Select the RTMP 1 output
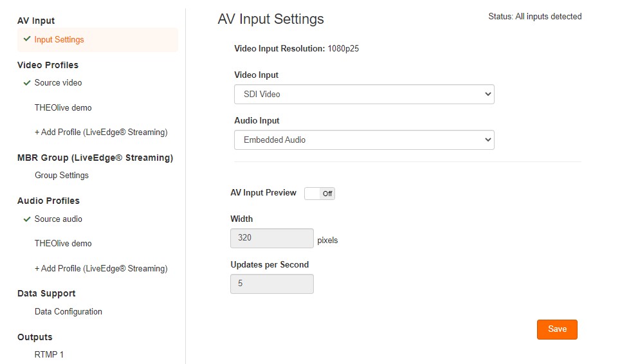The width and height of the screenshot is (620, 364). pyautogui.click(x=49, y=355)
